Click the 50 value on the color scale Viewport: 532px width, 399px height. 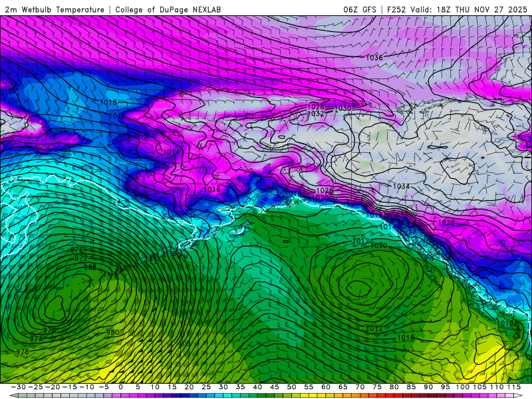291,387
